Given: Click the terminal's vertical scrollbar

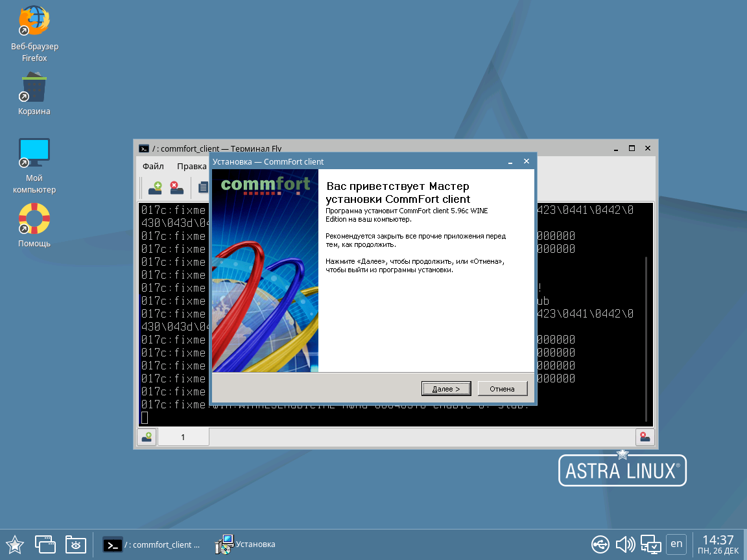Looking at the screenshot, I should pyautogui.click(x=646, y=339).
